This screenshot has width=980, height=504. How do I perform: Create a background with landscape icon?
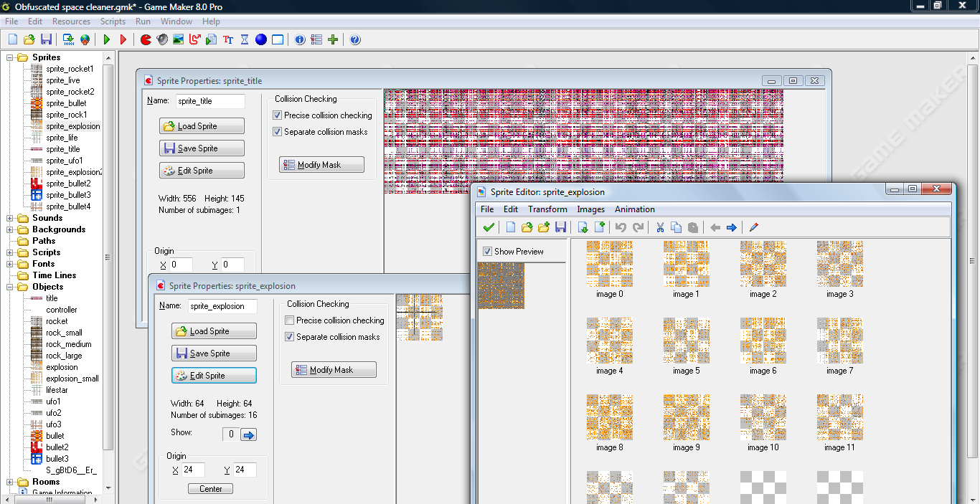pos(179,39)
